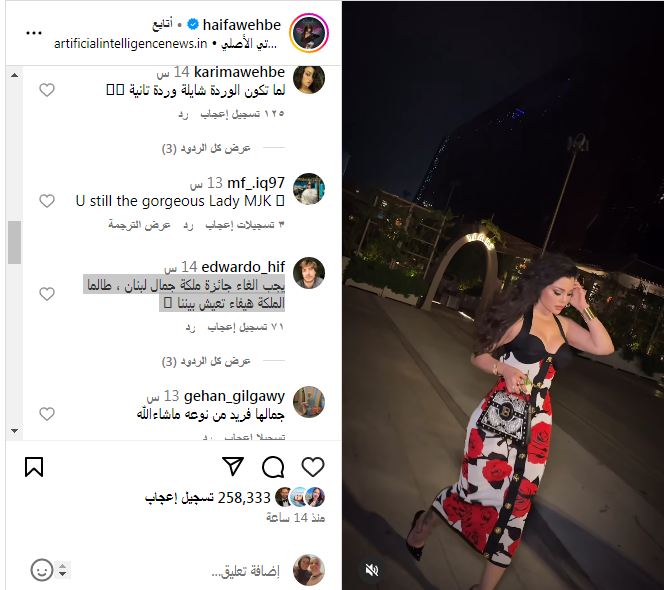This screenshot has height=590, width=664.
Task: Open haifawehbe's story profile picture
Action: coord(309,33)
